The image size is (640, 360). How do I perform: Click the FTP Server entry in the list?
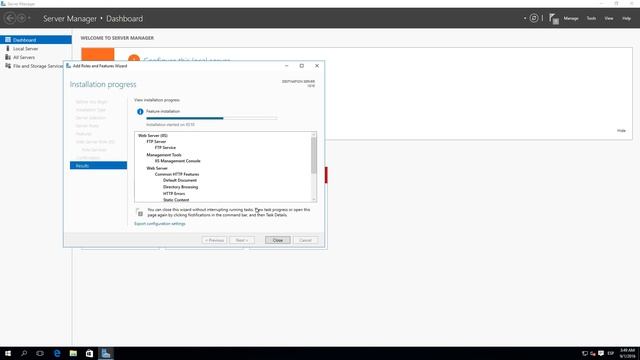pos(156,142)
